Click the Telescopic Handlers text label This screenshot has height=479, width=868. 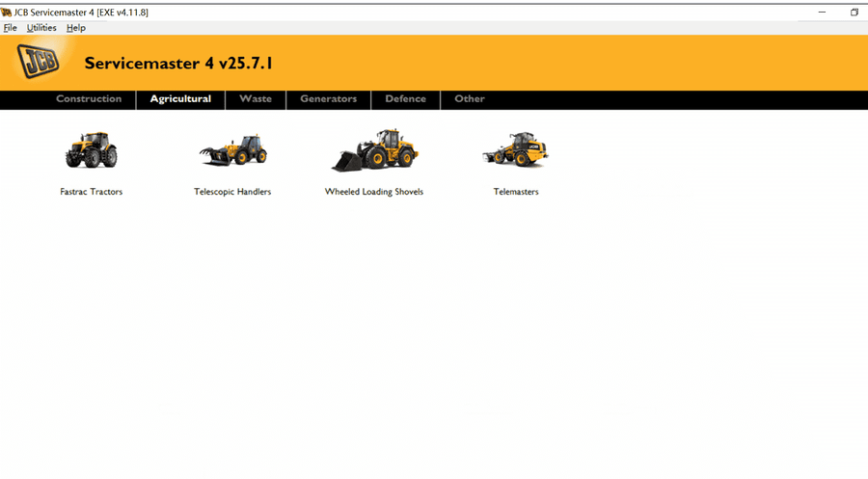coord(232,192)
